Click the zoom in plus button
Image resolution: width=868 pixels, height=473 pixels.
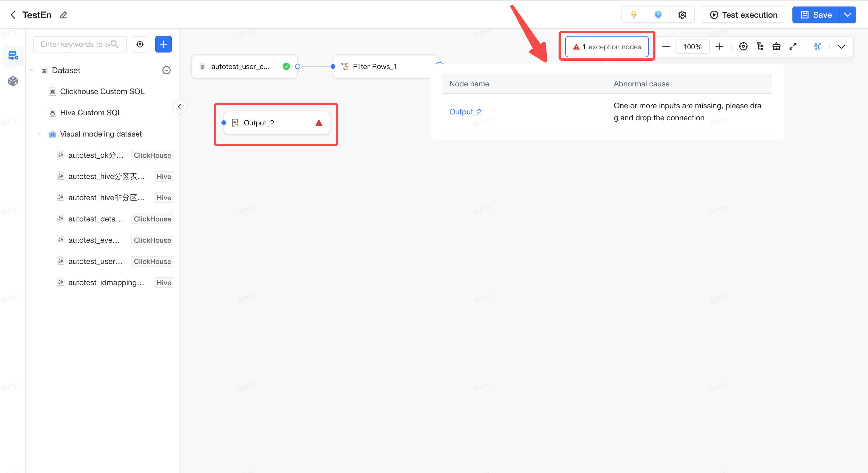tap(719, 47)
